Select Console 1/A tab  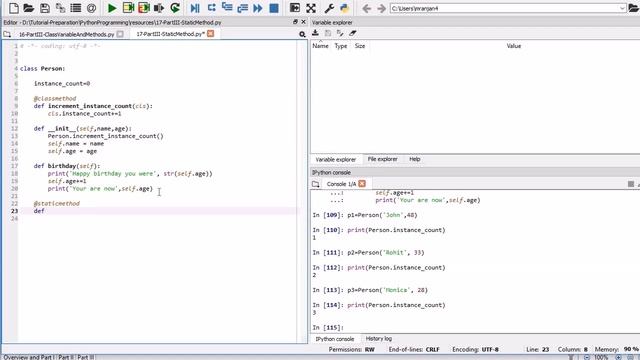pos(341,184)
